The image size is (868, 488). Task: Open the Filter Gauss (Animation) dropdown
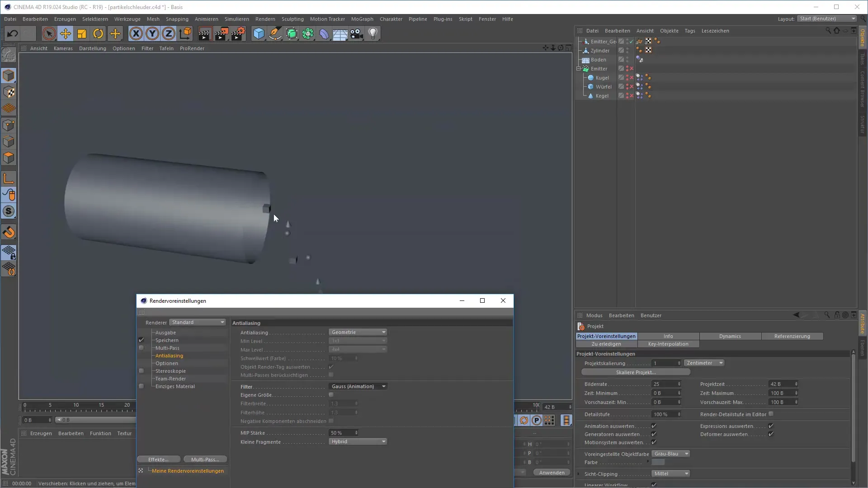pyautogui.click(x=358, y=386)
